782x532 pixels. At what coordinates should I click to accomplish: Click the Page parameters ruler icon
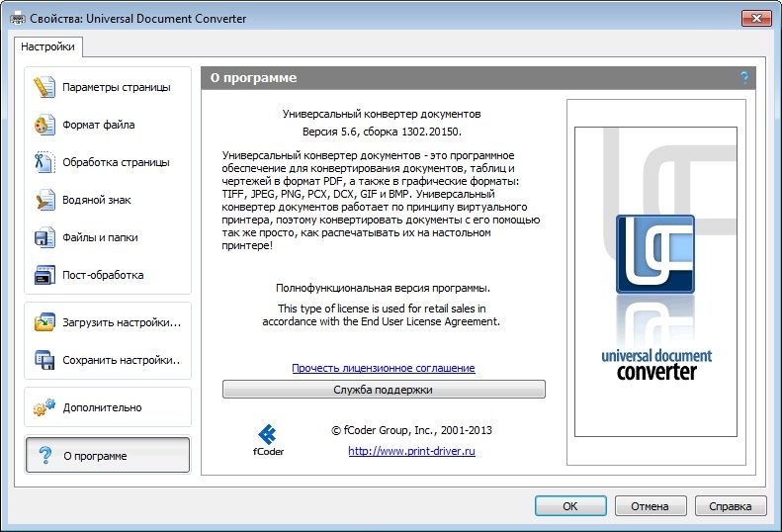pyautogui.click(x=44, y=87)
